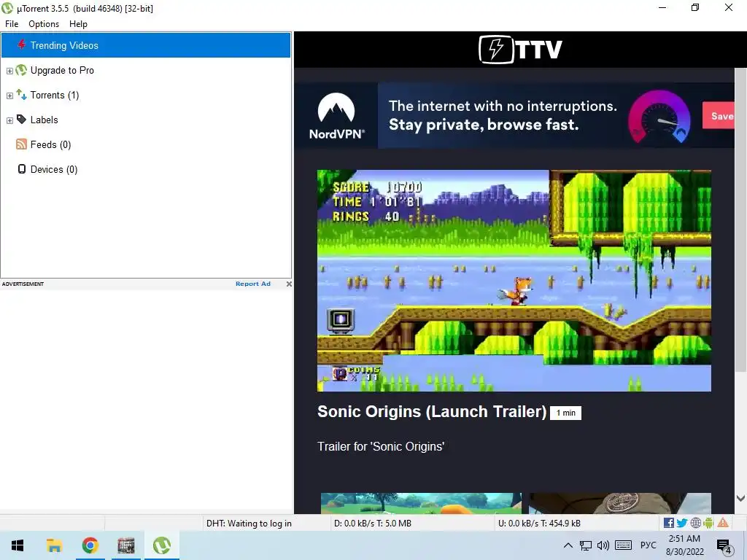Select Labels in sidebar
Screen dimensions: 747x560
[x=44, y=120]
